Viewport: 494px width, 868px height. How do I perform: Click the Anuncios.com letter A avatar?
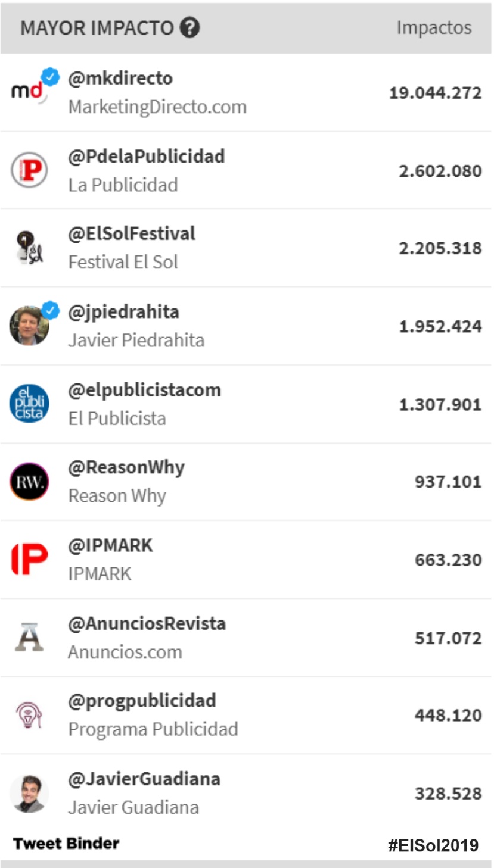click(x=29, y=637)
